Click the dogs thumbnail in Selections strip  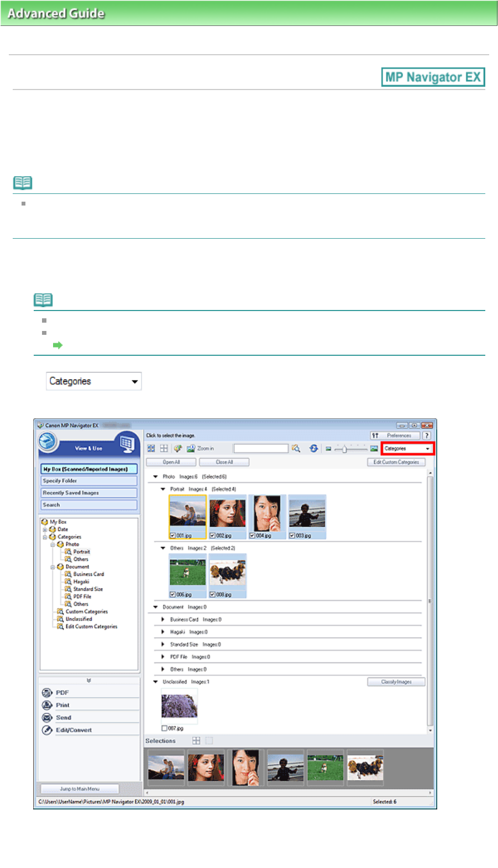pos(365,767)
